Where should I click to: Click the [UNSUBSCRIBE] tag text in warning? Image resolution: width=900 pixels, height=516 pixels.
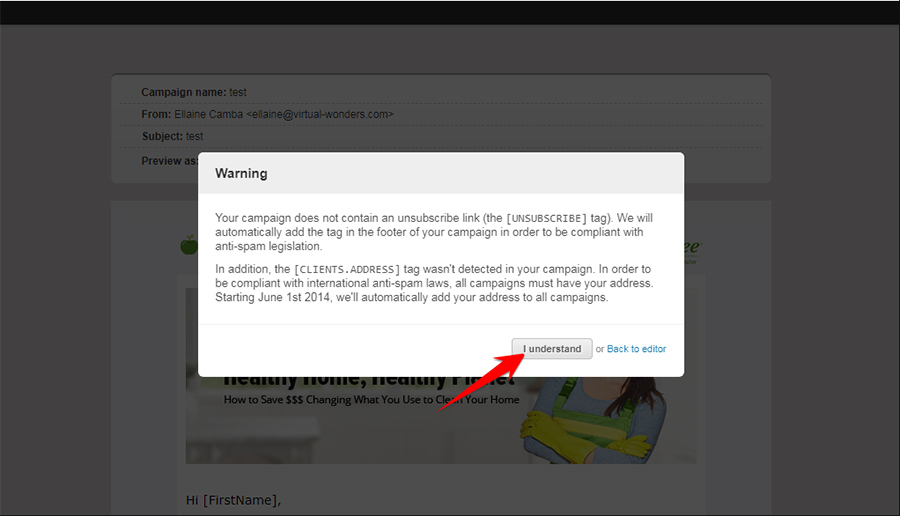click(546, 218)
